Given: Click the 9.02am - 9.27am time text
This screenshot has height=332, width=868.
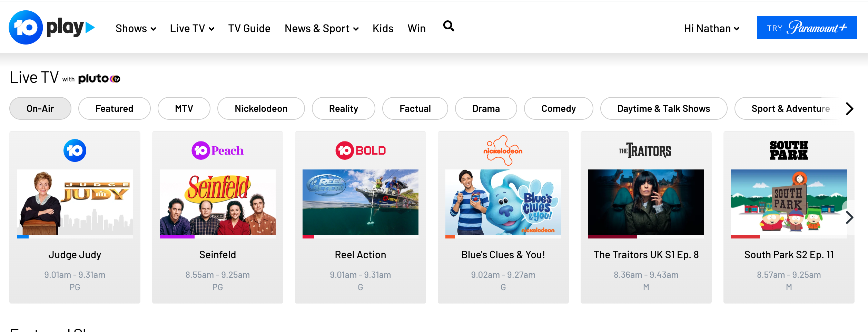Looking at the screenshot, I should [x=503, y=275].
